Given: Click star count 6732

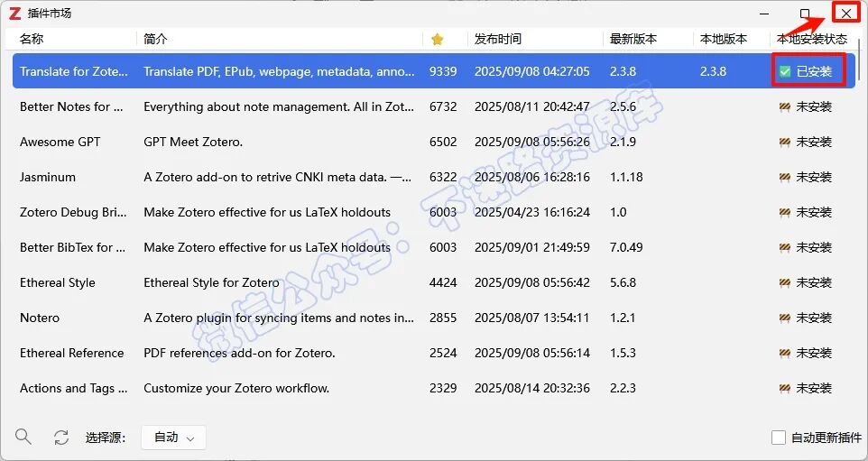Looking at the screenshot, I should tap(443, 106).
